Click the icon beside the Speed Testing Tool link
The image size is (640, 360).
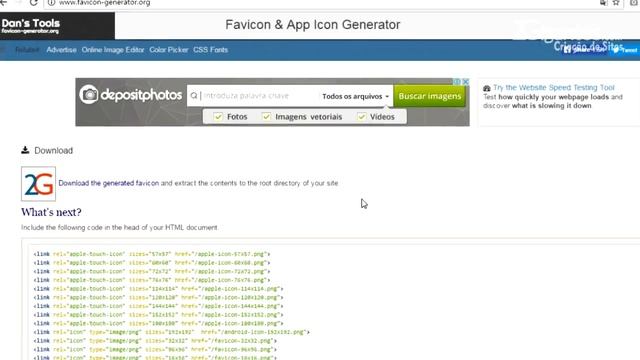[x=487, y=88]
